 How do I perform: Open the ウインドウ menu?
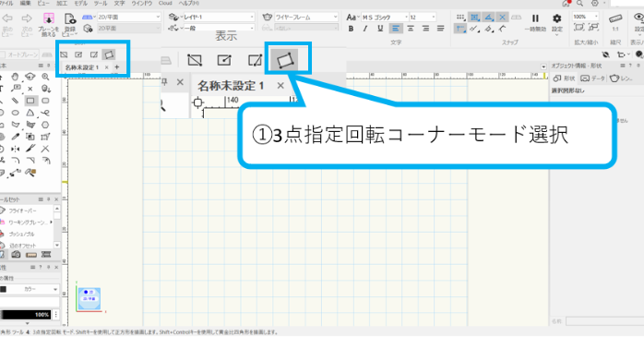click(142, 4)
